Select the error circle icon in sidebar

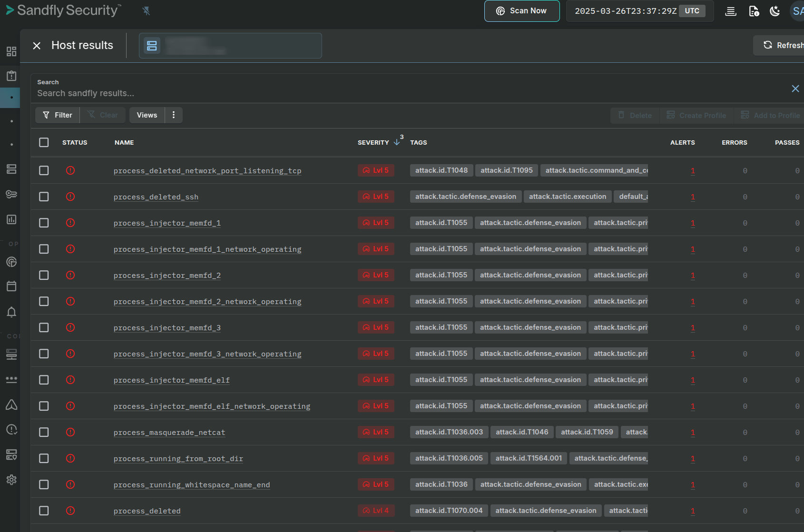[x=11, y=430]
